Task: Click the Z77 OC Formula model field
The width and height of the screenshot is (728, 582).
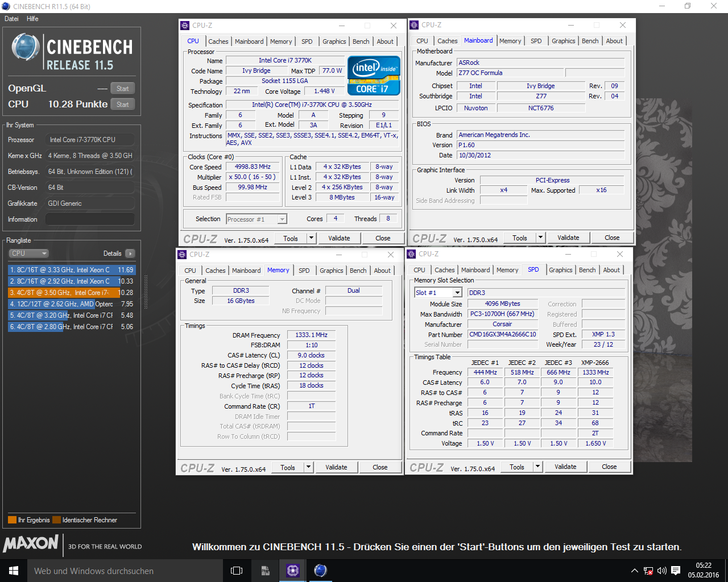Action: click(510, 73)
